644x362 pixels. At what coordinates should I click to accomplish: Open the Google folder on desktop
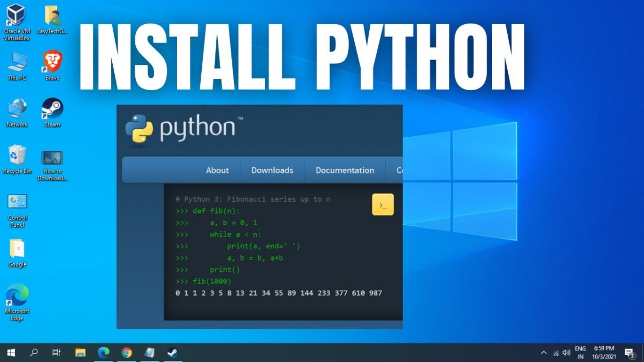17,249
